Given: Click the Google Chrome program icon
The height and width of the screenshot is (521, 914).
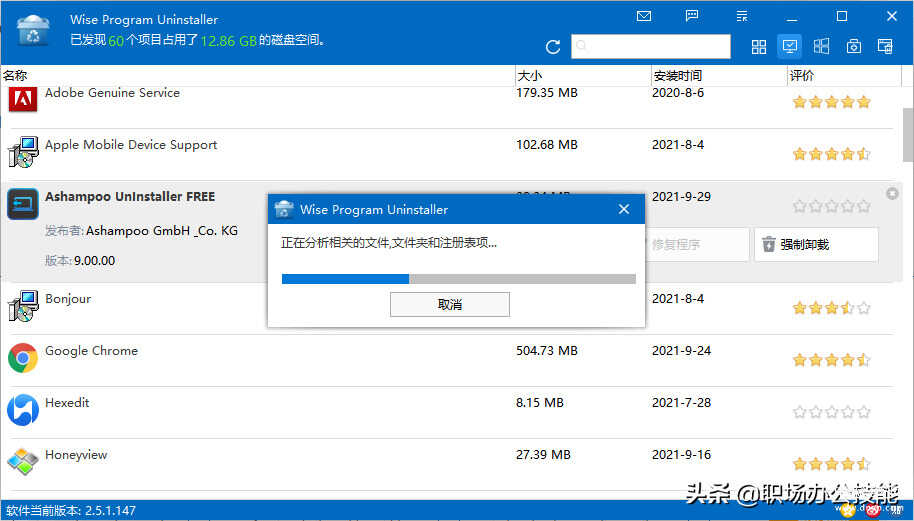Looking at the screenshot, I should click(x=23, y=358).
